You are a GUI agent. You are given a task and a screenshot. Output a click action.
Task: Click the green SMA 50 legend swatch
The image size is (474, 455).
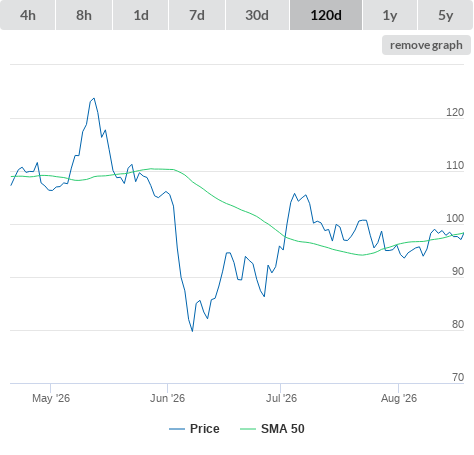click(248, 429)
